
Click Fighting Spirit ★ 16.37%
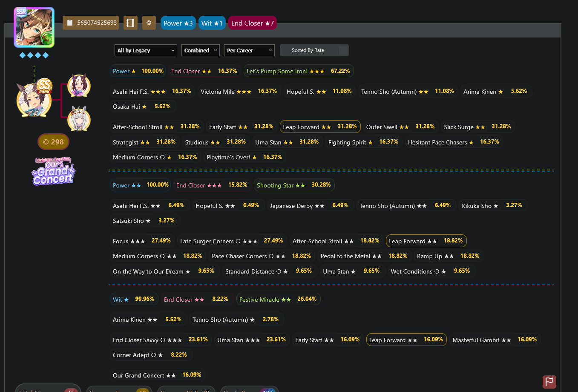pyautogui.click(x=363, y=142)
